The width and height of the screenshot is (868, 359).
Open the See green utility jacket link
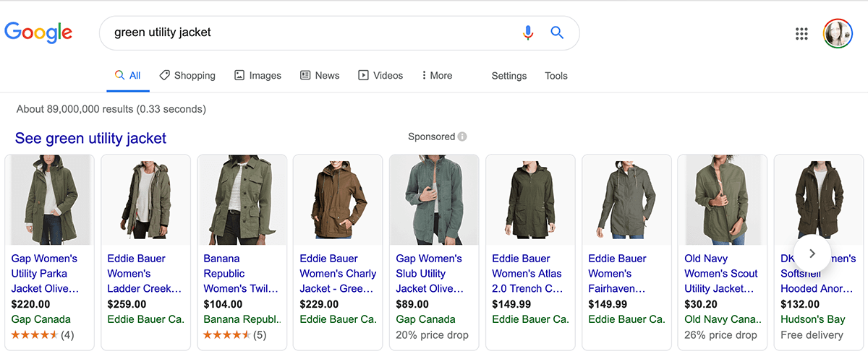point(90,138)
